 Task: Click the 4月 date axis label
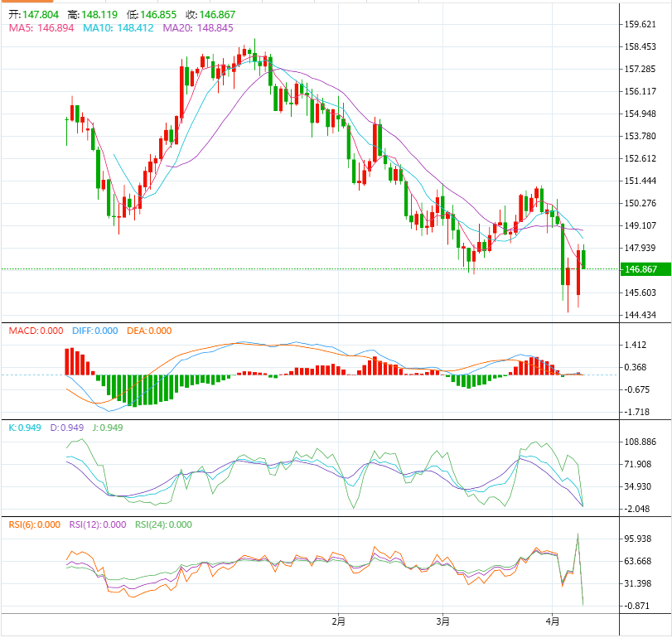pyautogui.click(x=553, y=621)
